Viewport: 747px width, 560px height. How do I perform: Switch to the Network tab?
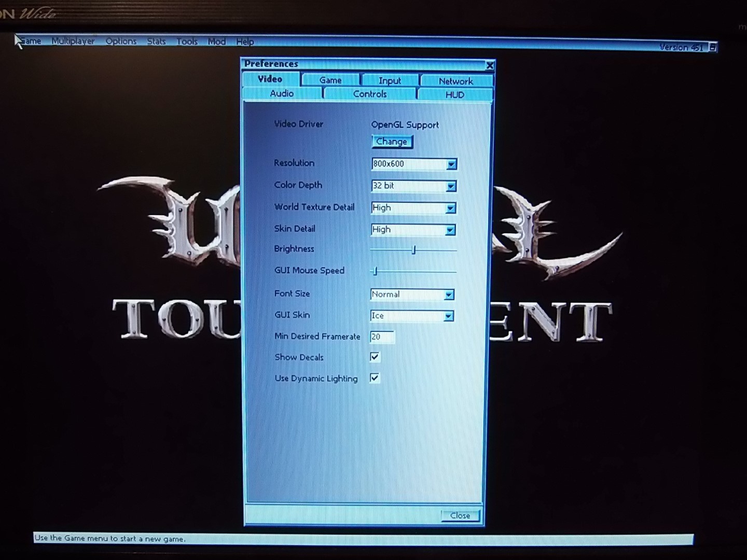[456, 81]
